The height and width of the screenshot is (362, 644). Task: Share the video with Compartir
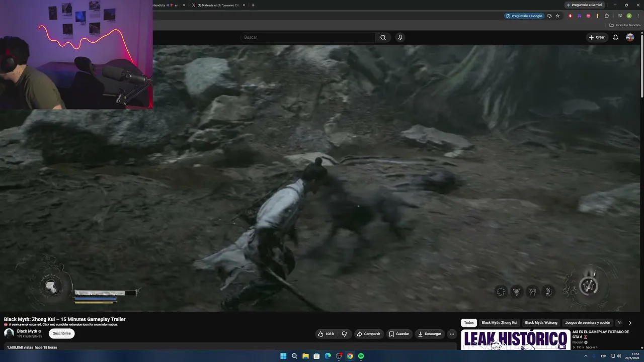click(368, 334)
